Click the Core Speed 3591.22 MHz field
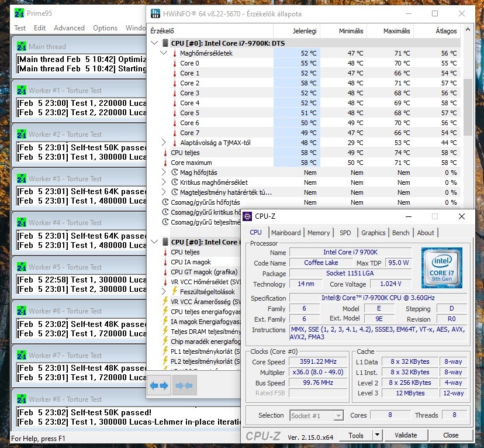This screenshot has width=484, height=448. pos(318,361)
